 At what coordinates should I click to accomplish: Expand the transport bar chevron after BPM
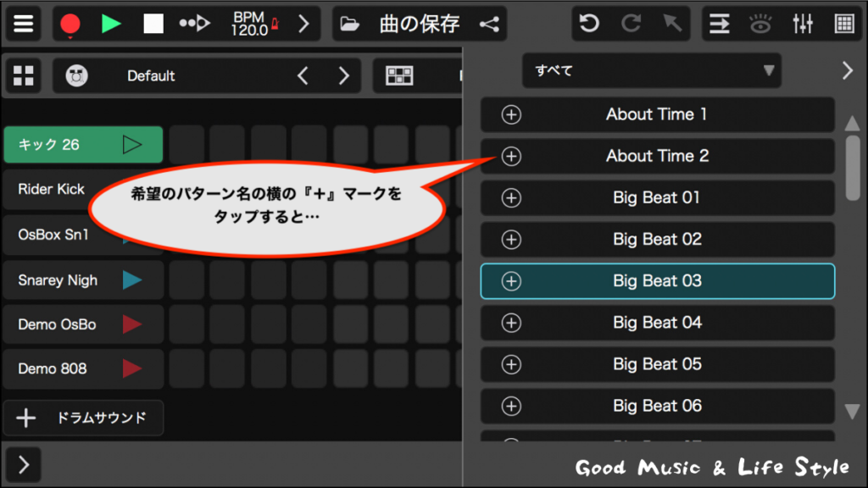point(303,24)
